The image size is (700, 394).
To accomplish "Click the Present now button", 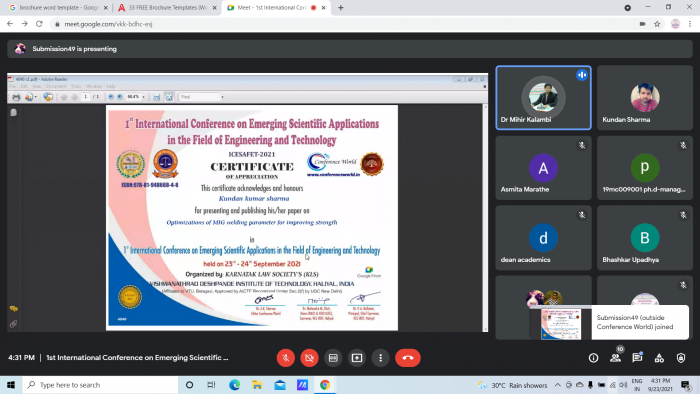I will click(x=357, y=358).
